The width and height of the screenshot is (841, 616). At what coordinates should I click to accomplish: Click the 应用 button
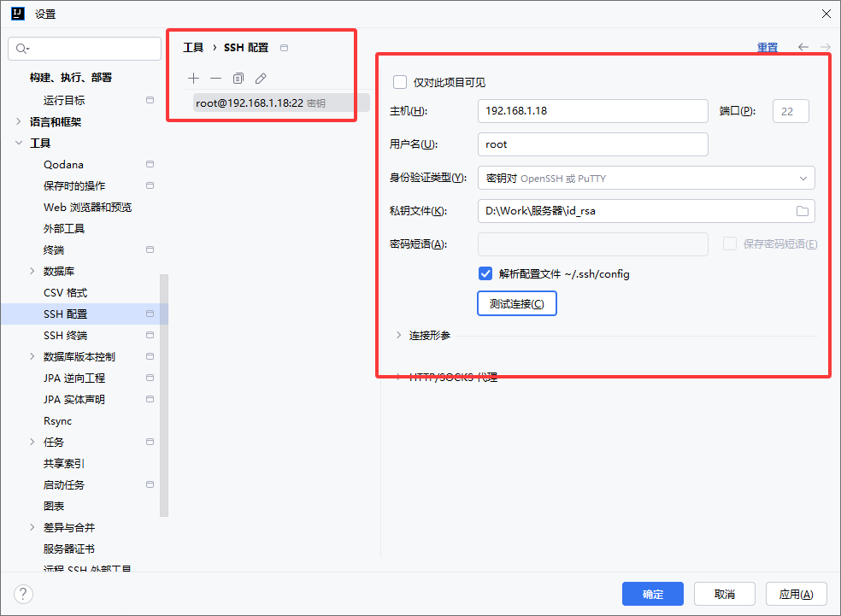[789, 594]
